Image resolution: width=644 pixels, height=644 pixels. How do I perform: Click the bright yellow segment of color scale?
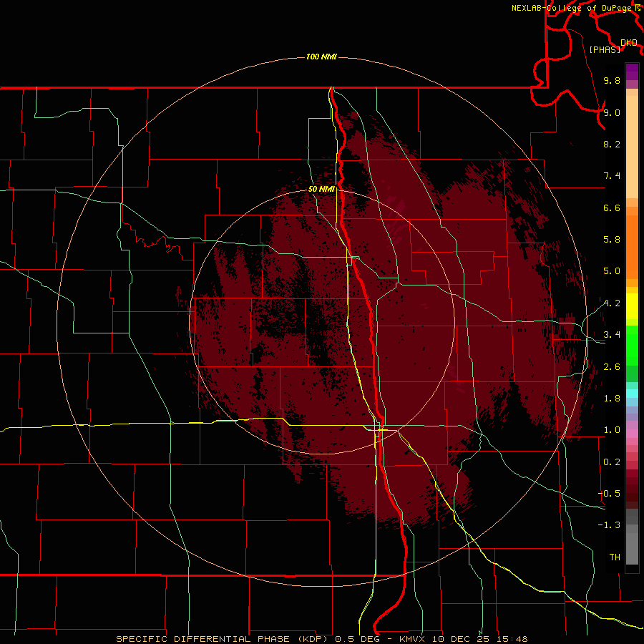coord(632,306)
